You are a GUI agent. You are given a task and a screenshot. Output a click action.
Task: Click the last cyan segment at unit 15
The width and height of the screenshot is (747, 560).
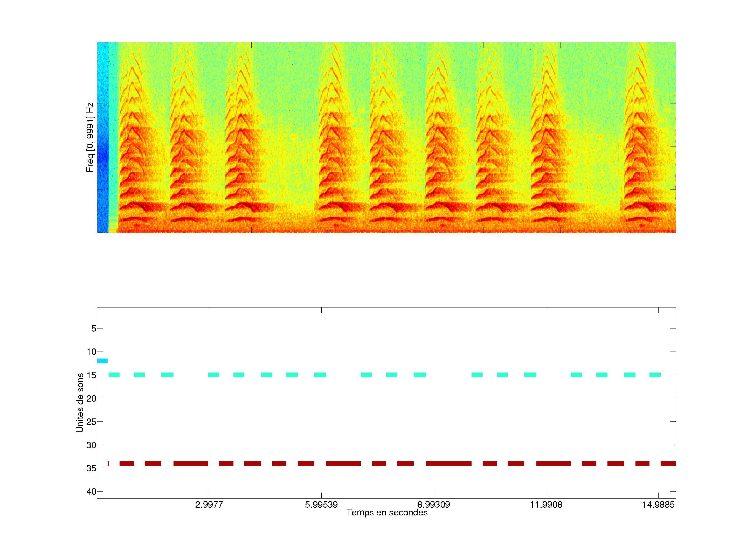click(x=655, y=375)
